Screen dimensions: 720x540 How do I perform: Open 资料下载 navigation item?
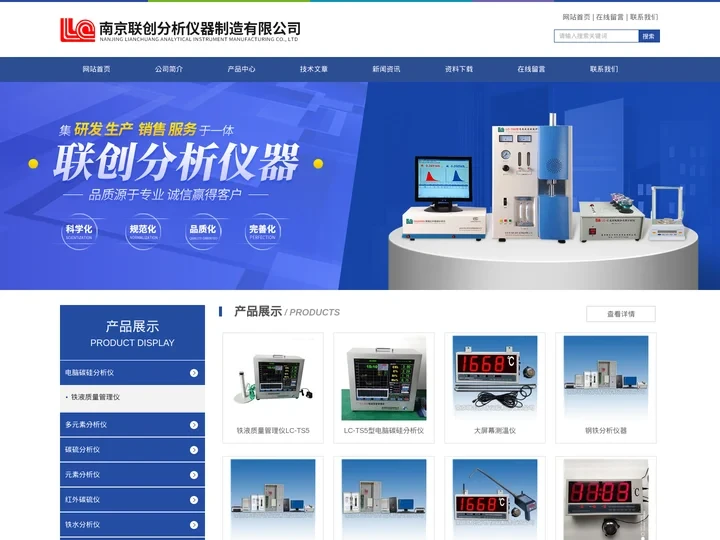(459, 69)
